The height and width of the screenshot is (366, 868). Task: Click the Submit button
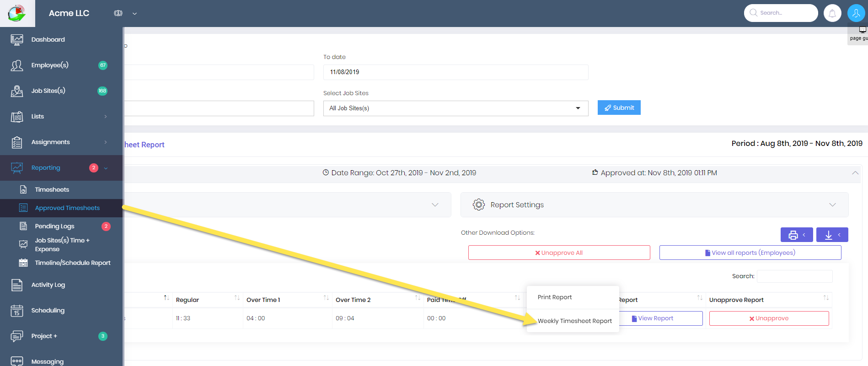pos(619,108)
